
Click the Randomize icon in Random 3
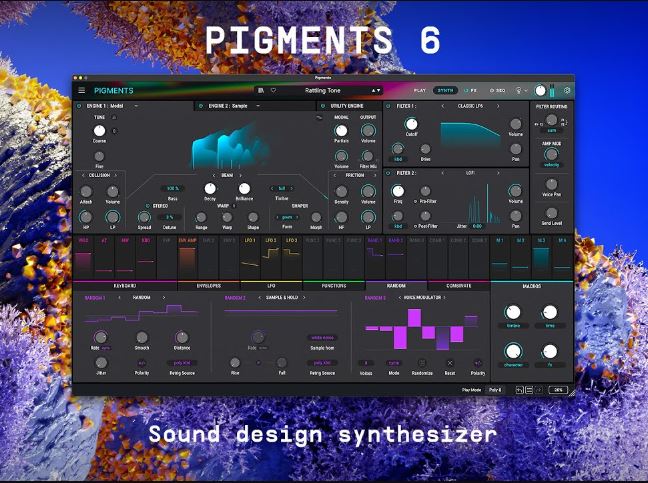tap(422, 363)
